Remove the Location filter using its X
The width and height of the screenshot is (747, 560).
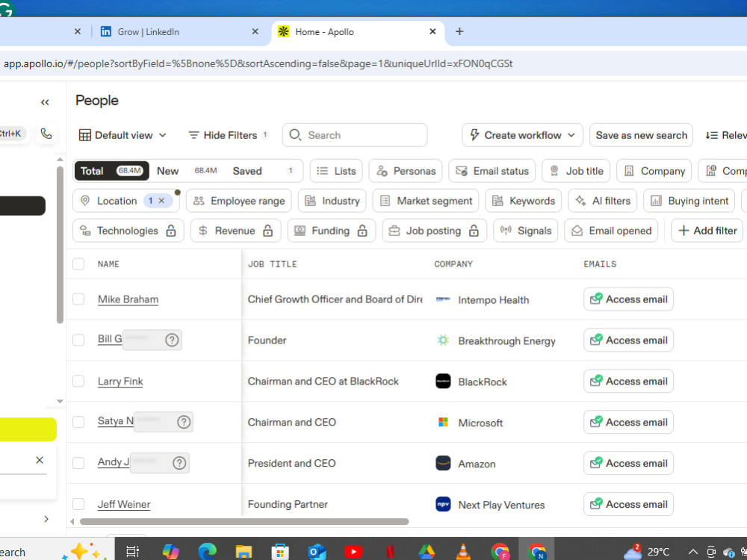162,201
